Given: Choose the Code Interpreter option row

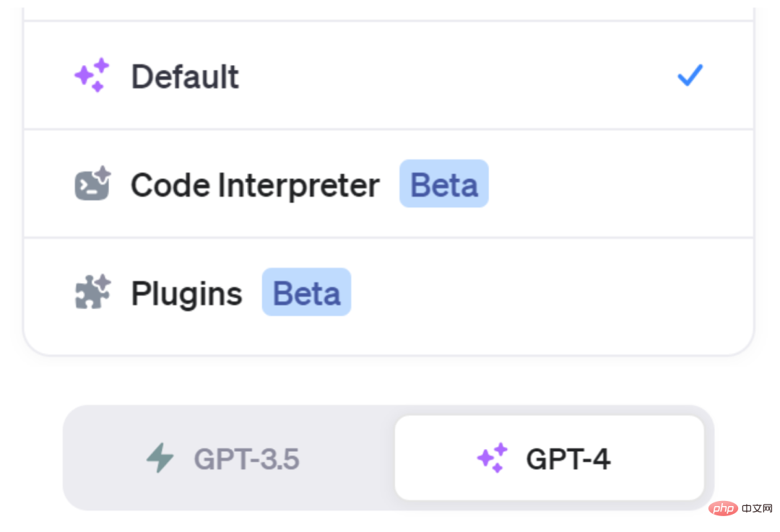Looking at the screenshot, I should click(x=578, y=184).
